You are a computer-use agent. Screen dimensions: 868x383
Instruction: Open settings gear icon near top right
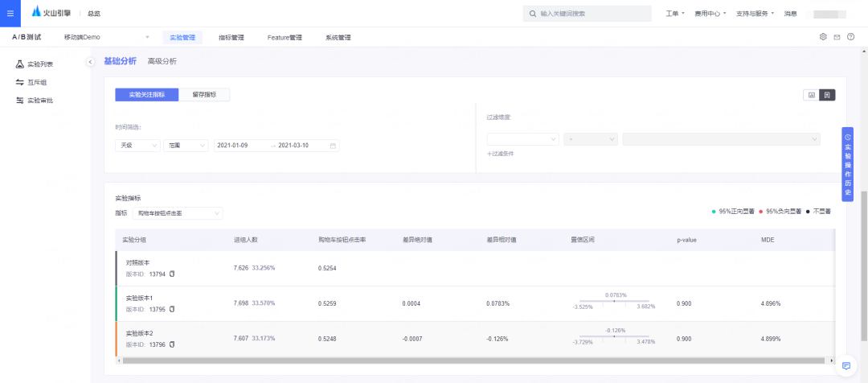pos(823,37)
